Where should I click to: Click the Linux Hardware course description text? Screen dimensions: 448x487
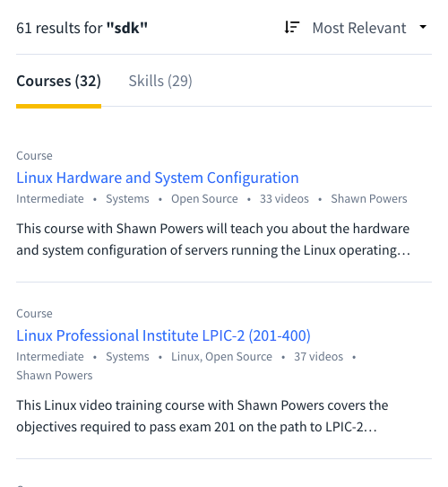coord(213,239)
